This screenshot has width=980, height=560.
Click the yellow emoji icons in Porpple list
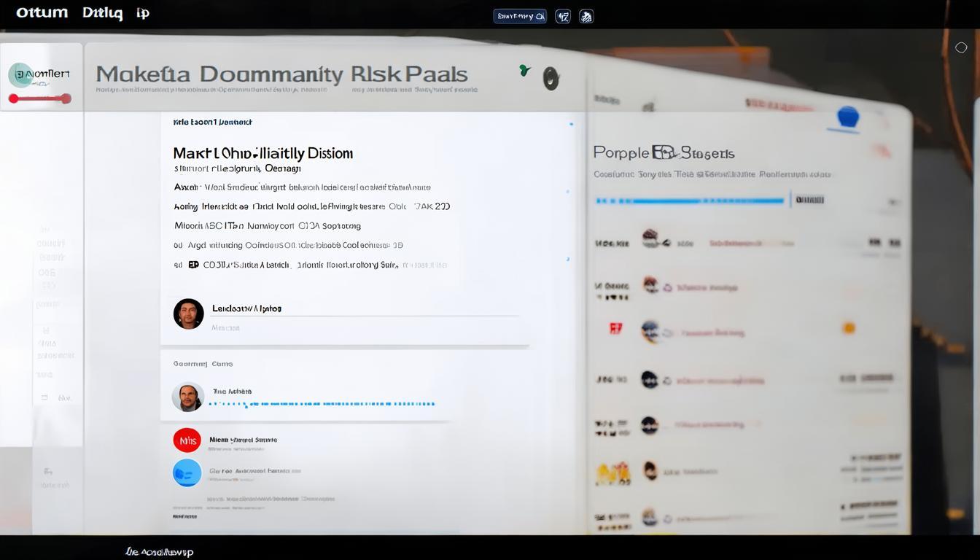(612, 473)
